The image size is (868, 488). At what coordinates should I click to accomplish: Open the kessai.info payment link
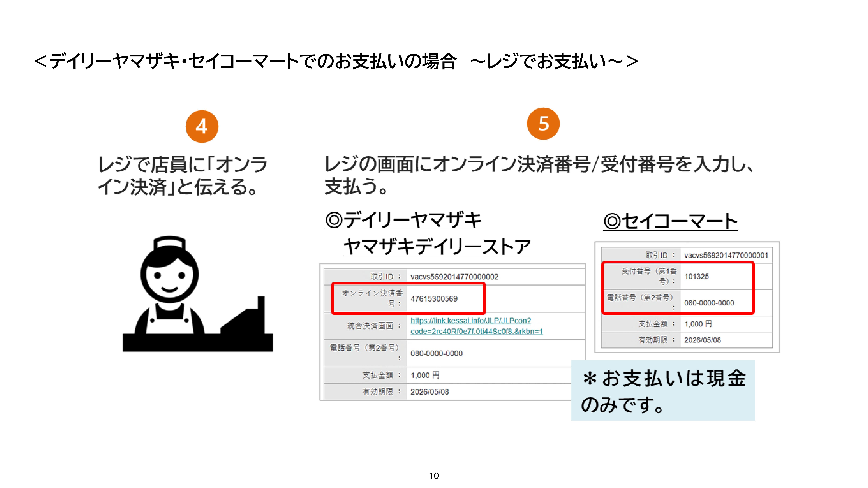tap(477, 326)
